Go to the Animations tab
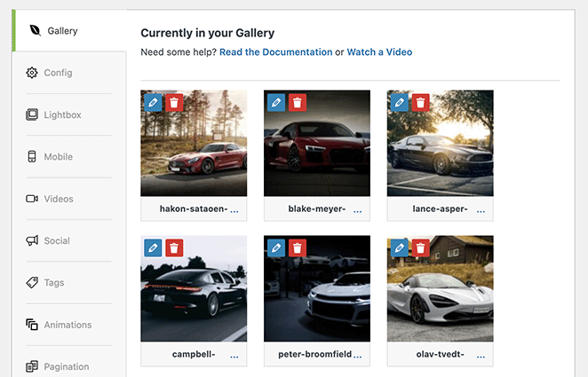Image resolution: width=588 pixels, height=377 pixels. [68, 325]
